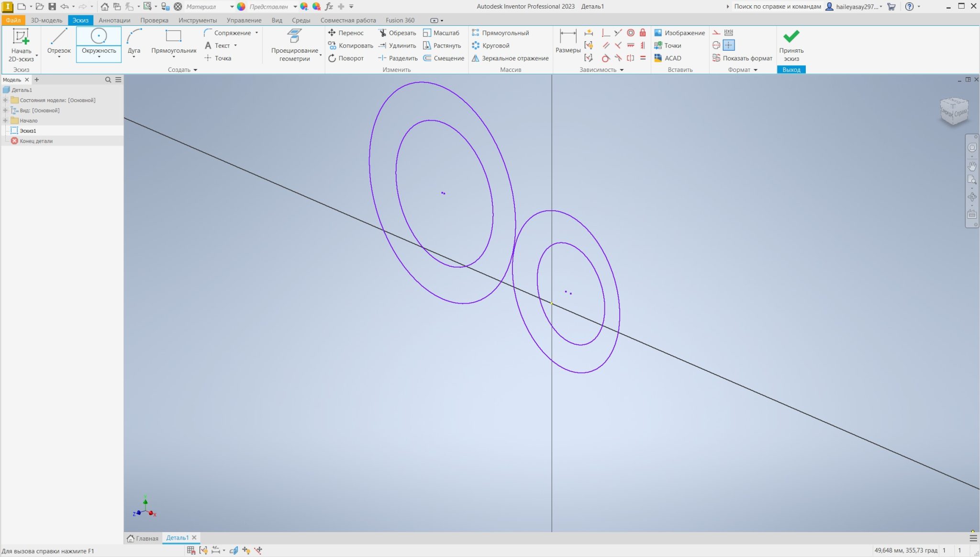
Task: Toggle slice graphics in status bar
Action: click(234, 550)
